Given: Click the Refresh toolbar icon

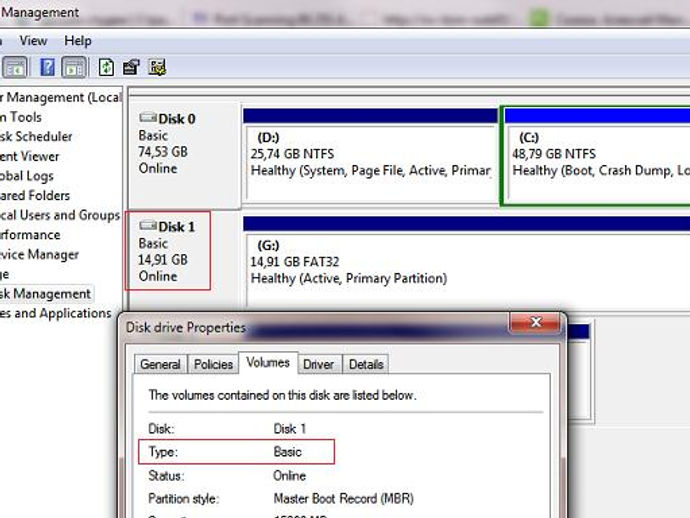Looking at the screenshot, I should pos(106,67).
